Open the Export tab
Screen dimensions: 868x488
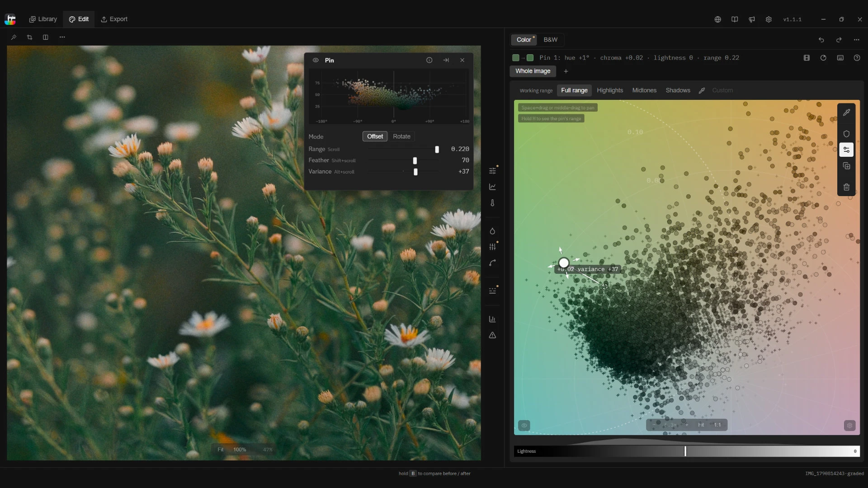coord(114,19)
